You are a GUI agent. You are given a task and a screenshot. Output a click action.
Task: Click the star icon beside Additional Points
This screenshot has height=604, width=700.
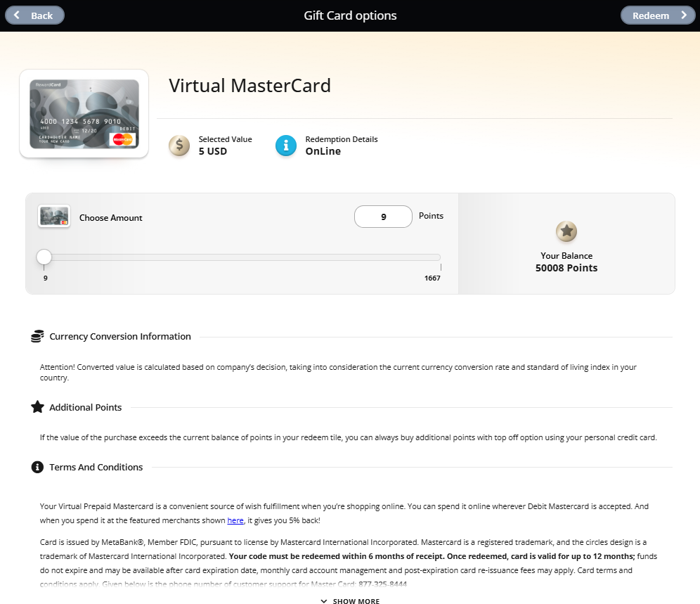tap(37, 407)
